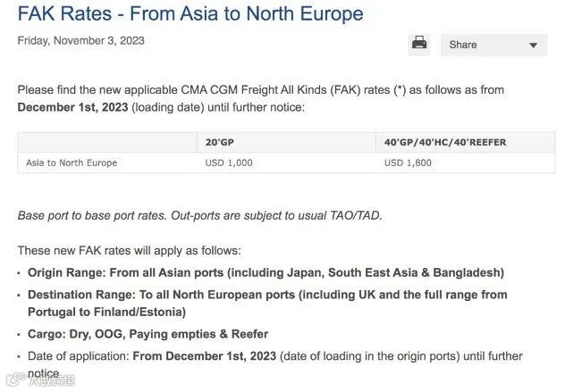Click the Cargo: Dry, OOG bullet item

148,334
